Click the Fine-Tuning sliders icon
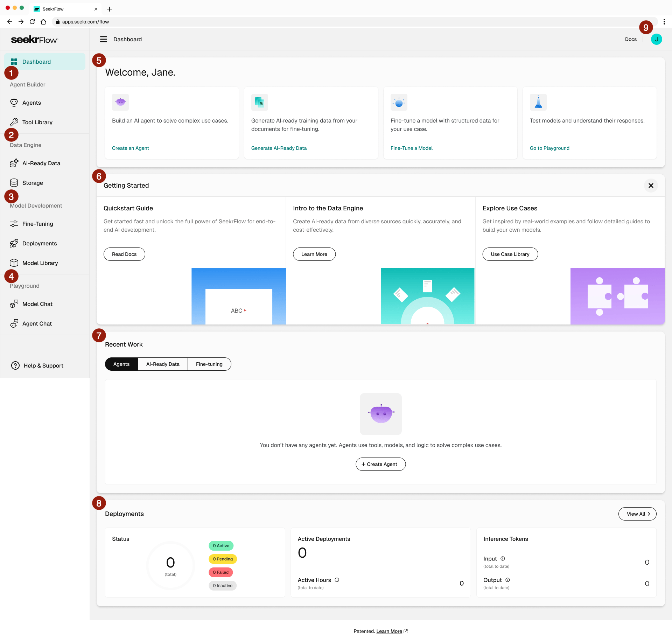The width and height of the screenshot is (672, 642). point(14,224)
